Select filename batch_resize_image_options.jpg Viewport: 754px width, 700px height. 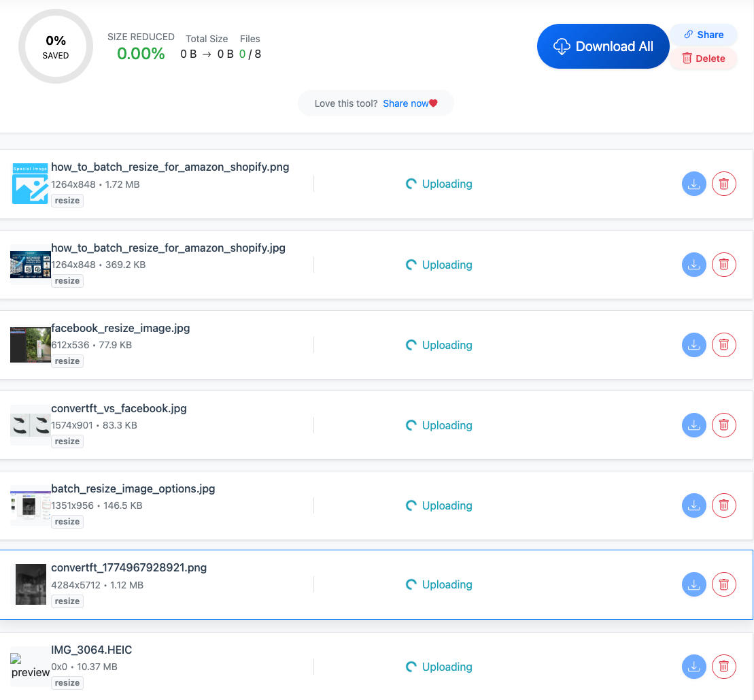pos(133,489)
